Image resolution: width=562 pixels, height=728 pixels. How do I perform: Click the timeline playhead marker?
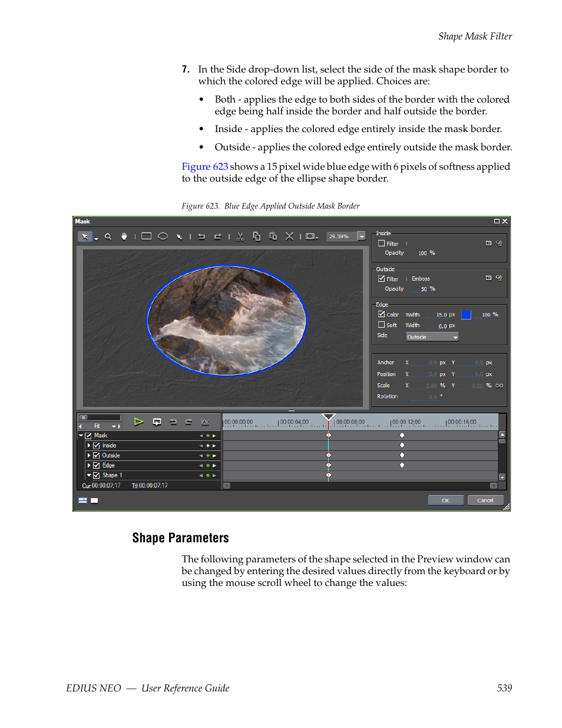click(329, 417)
